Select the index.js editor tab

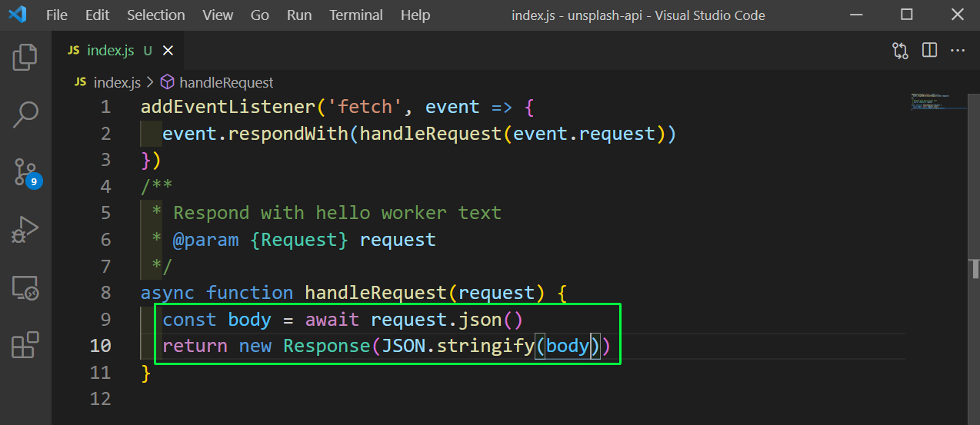118,51
